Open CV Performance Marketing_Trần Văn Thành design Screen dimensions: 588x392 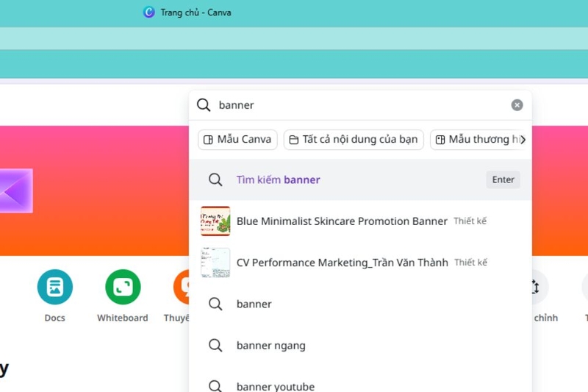pyautogui.click(x=360, y=263)
